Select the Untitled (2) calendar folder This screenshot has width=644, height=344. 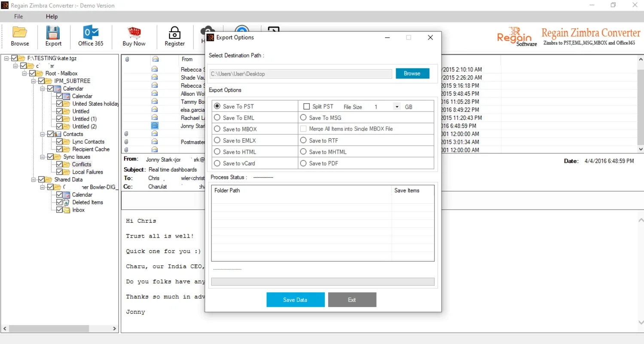point(85,126)
